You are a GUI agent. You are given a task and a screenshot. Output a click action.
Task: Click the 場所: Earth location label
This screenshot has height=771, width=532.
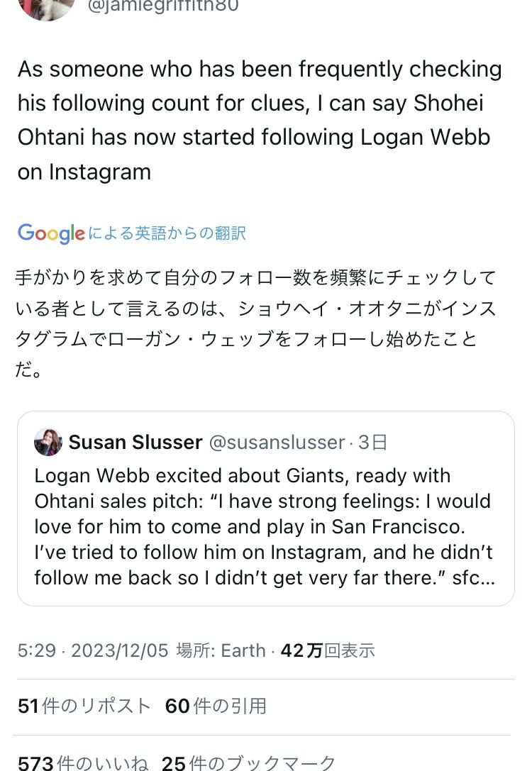pyautogui.click(x=221, y=650)
